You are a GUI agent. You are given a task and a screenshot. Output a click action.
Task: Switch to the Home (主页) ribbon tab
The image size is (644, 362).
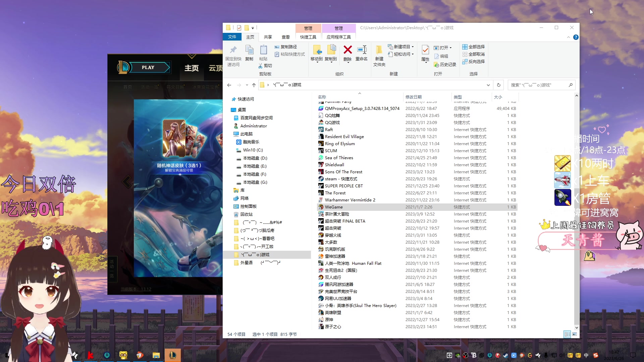tap(250, 37)
